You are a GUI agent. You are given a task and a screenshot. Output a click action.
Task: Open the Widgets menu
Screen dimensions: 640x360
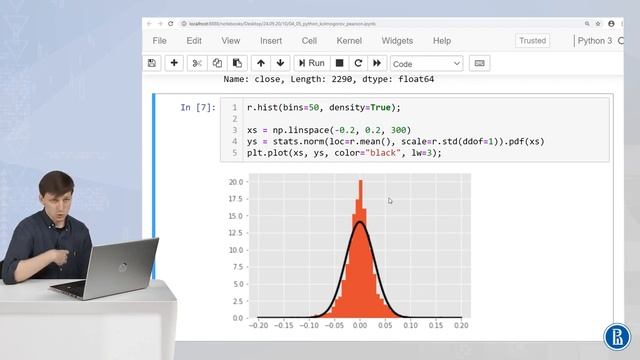pyautogui.click(x=397, y=41)
